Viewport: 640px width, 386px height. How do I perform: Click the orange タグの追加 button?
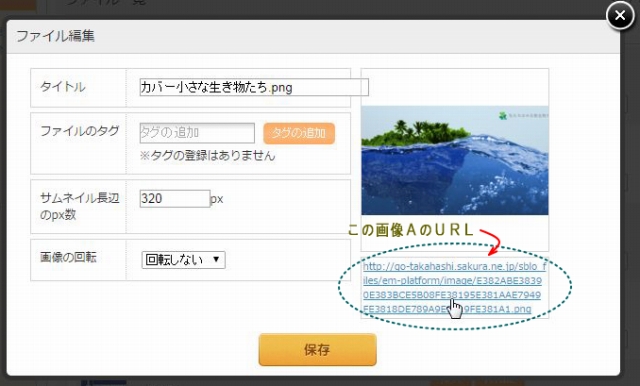(299, 133)
